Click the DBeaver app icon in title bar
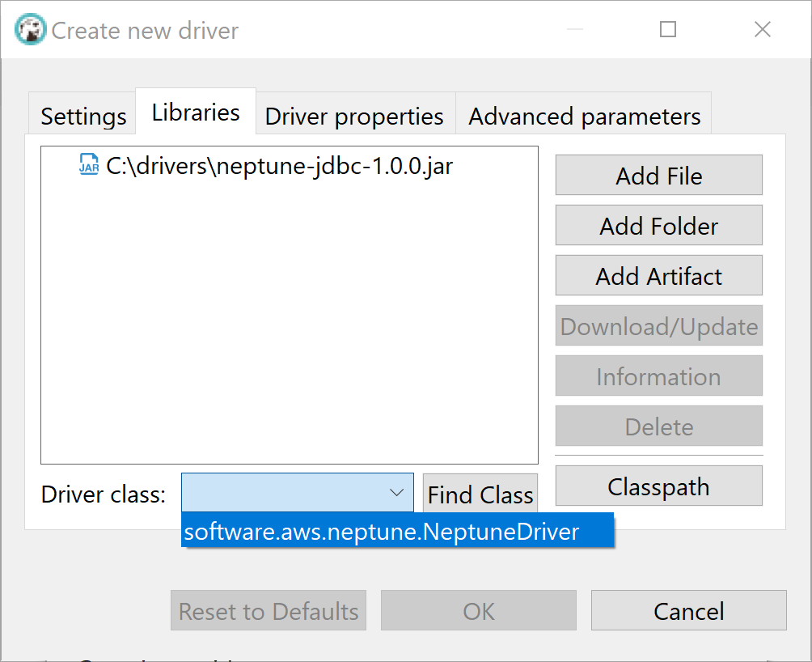Viewport: 812px width, 662px height. click(x=30, y=29)
